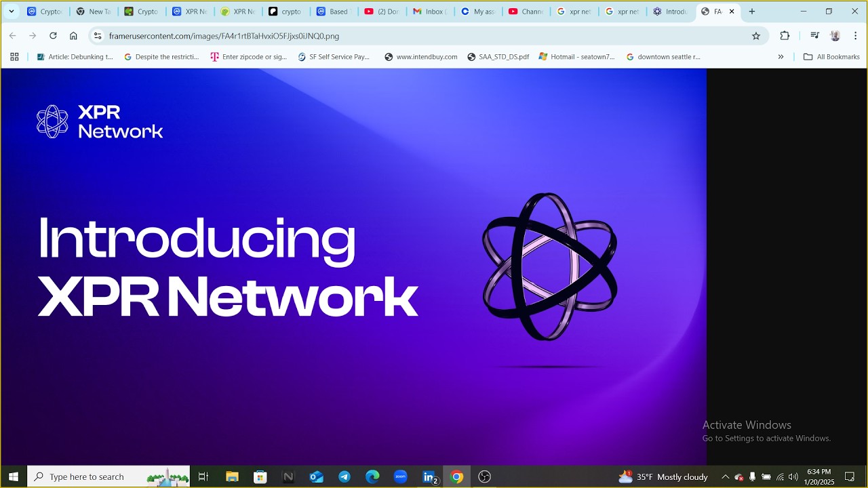Reload the page with the refresh icon
This screenshot has width=868, height=488.
[53, 36]
